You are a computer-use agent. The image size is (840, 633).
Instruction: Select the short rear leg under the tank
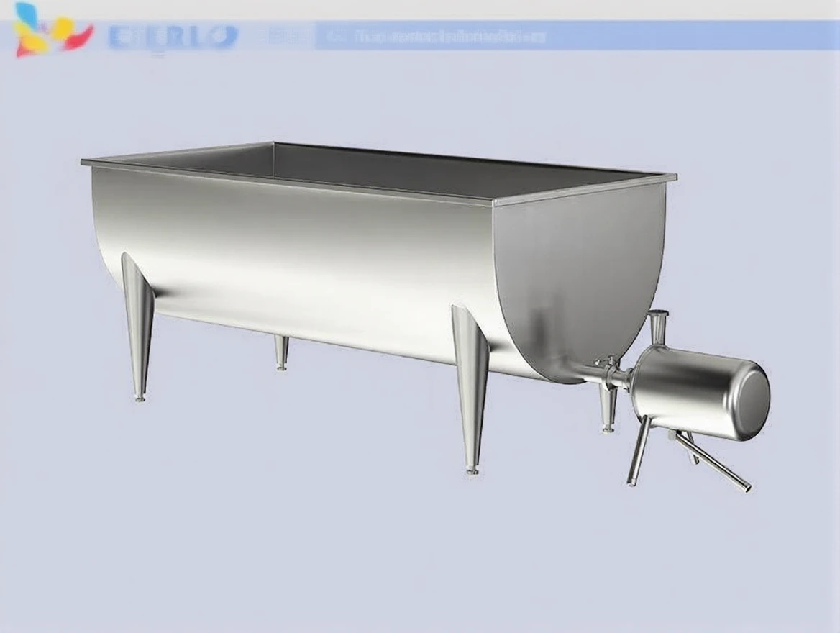click(x=282, y=352)
